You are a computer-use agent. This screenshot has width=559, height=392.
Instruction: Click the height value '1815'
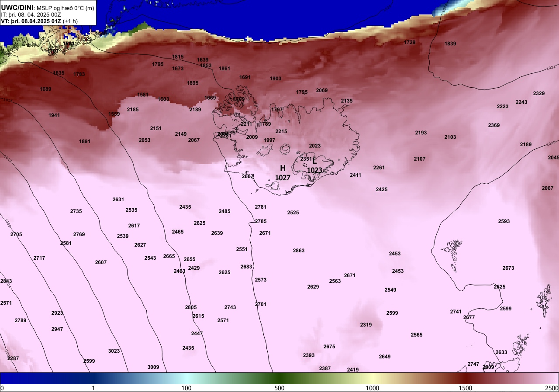pyautogui.click(x=178, y=57)
